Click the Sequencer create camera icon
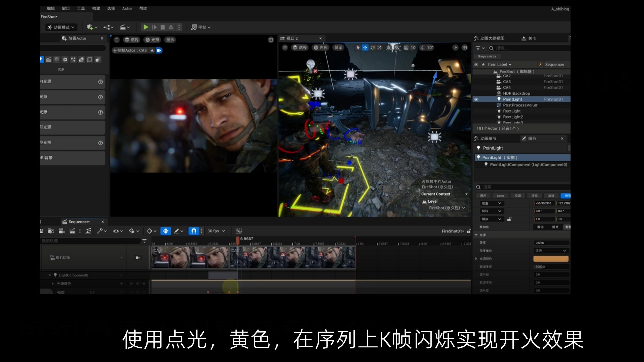This screenshot has height=362, width=644. 62,231
